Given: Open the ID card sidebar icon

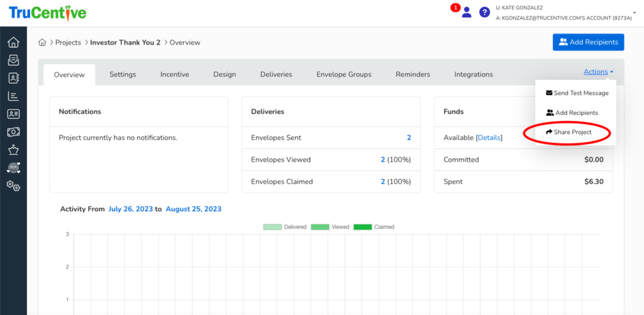Looking at the screenshot, I should coord(13,114).
